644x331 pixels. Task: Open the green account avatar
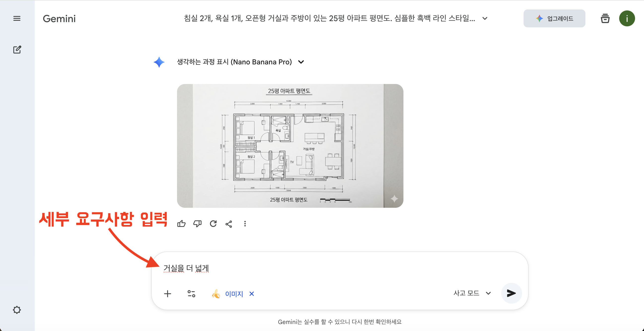(627, 19)
